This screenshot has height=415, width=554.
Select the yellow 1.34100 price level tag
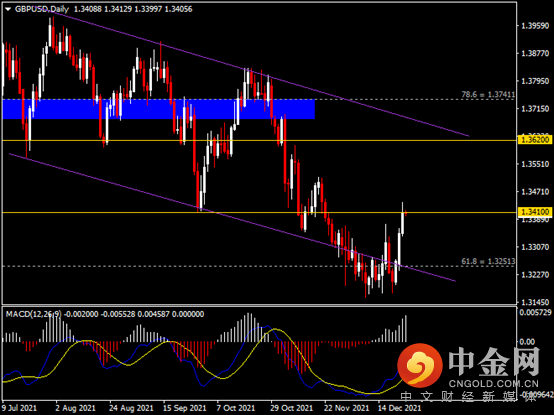[535, 212]
